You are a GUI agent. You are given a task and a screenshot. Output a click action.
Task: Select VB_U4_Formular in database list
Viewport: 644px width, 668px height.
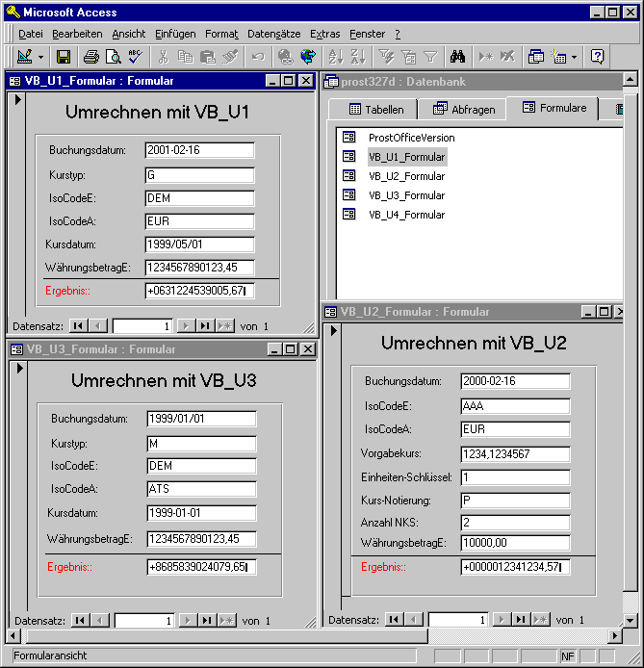(406, 215)
